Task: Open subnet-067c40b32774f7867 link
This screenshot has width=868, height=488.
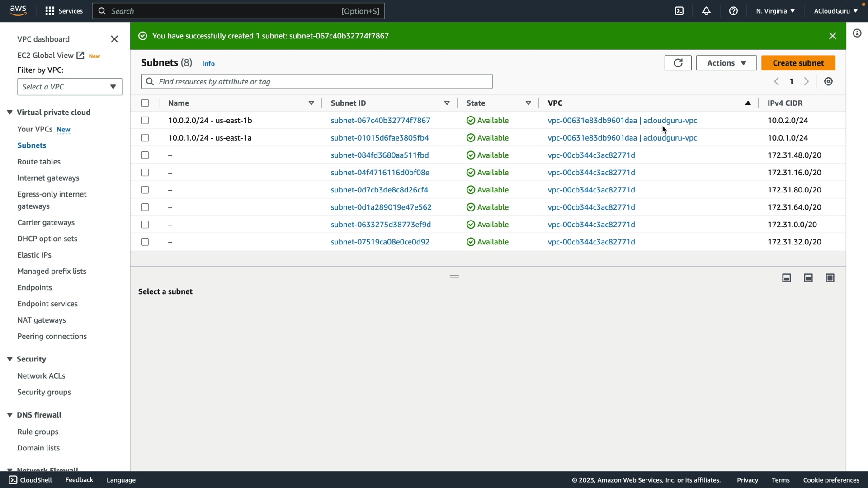Action: tap(380, 120)
